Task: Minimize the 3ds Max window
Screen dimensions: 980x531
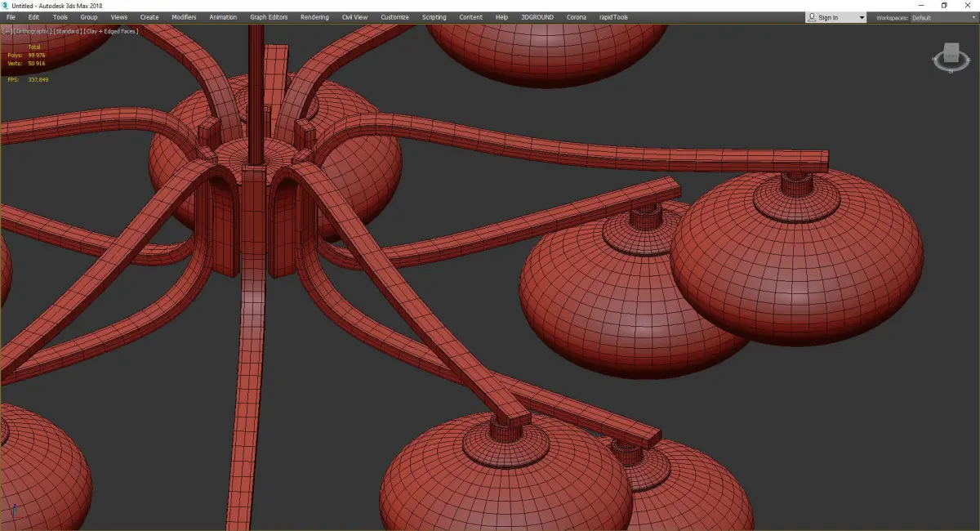Action: (921, 5)
